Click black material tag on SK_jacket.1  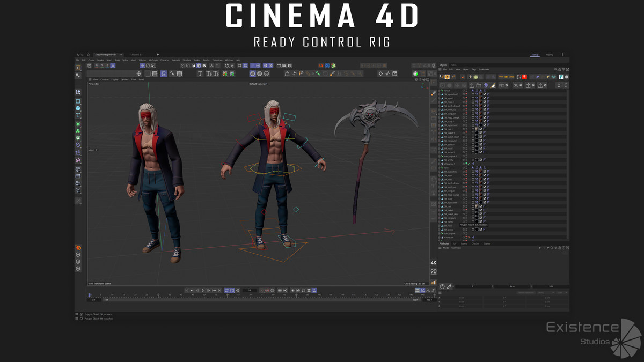click(x=477, y=133)
